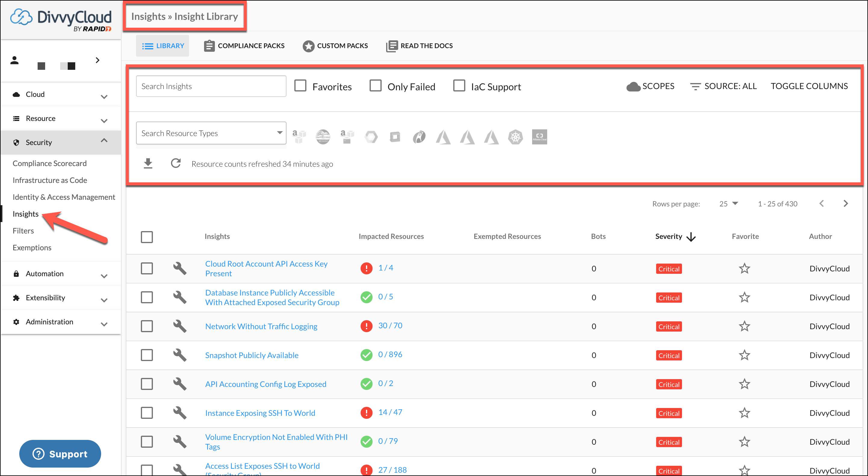
Task: Switch to the Library tab
Action: click(x=163, y=46)
